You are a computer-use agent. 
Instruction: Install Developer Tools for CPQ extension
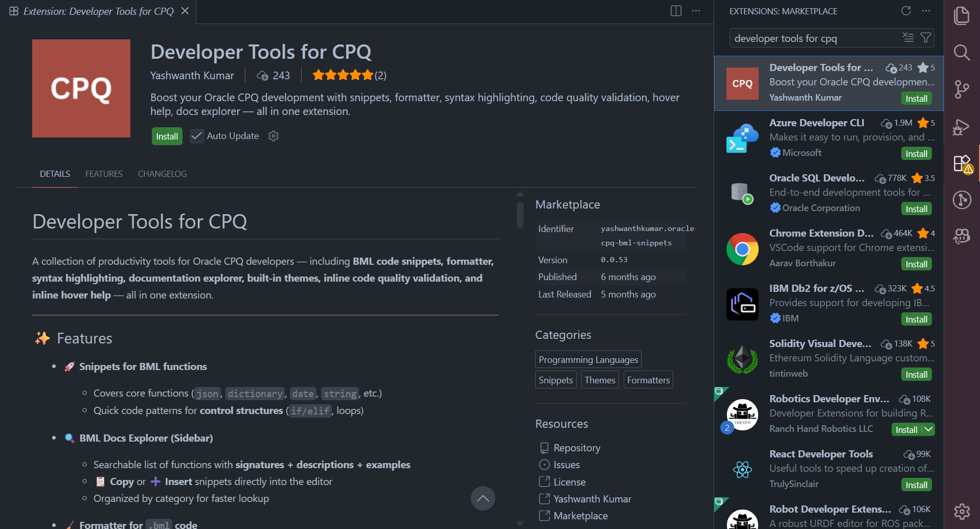pyautogui.click(x=167, y=136)
